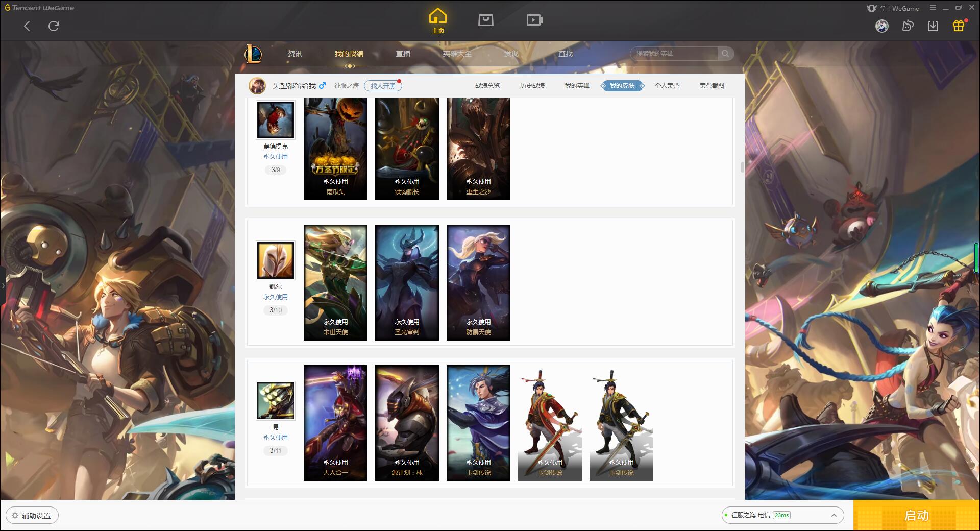Open the 辅助设置 button

[32, 516]
